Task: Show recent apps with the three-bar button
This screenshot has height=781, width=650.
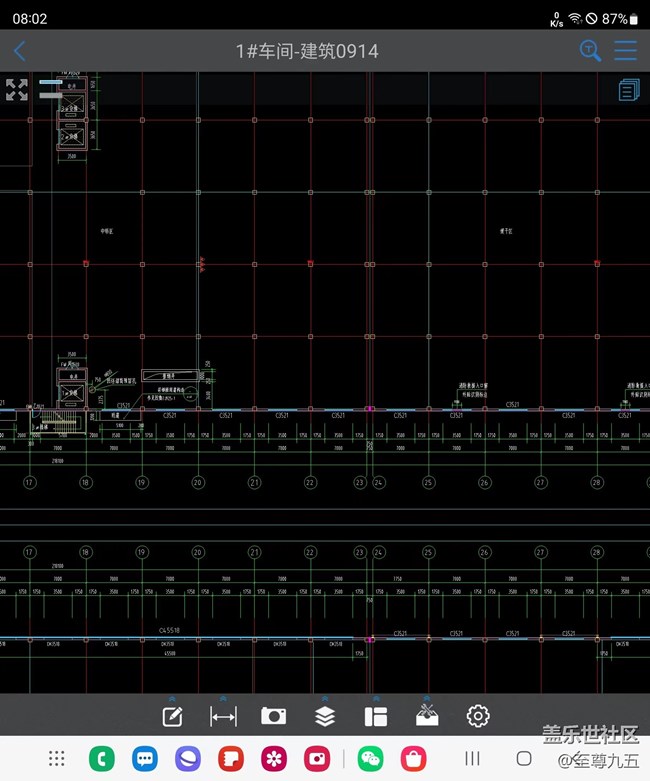Action: coord(473,759)
